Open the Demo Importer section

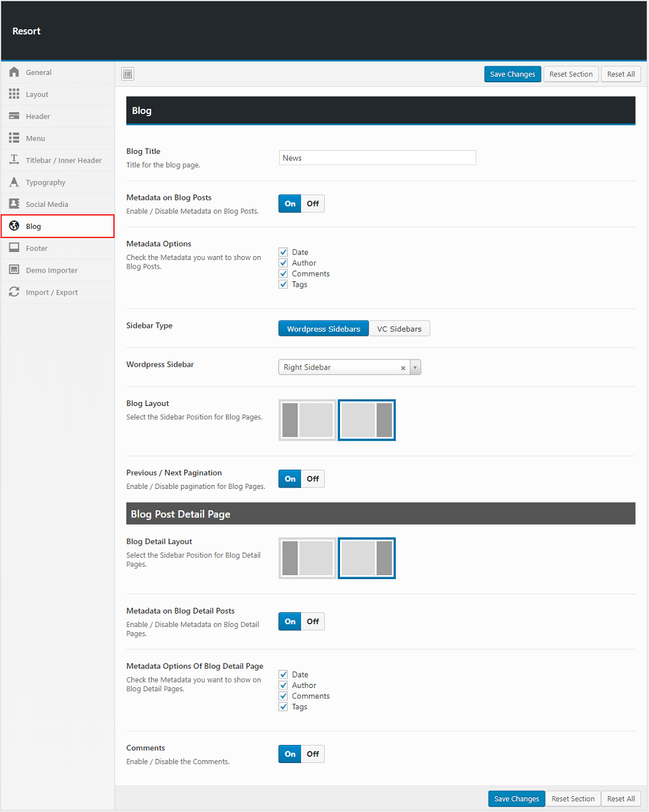52,270
